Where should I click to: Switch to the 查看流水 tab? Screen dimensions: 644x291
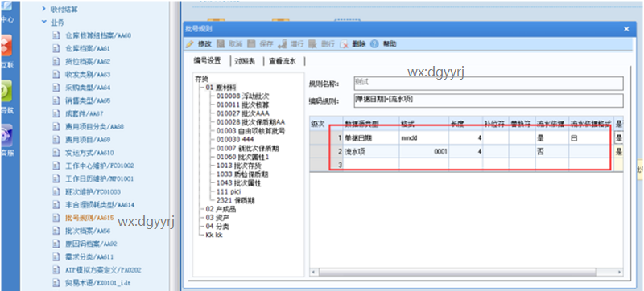click(282, 61)
